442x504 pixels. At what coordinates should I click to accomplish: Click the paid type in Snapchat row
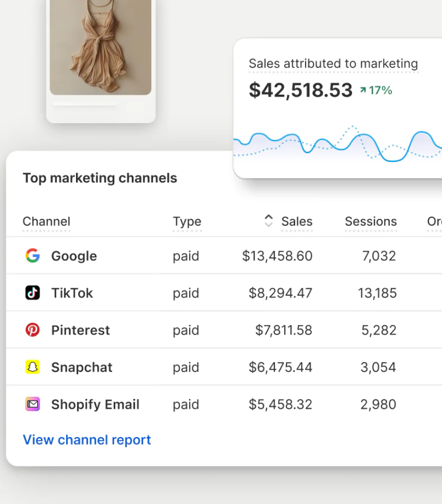coord(186,368)
